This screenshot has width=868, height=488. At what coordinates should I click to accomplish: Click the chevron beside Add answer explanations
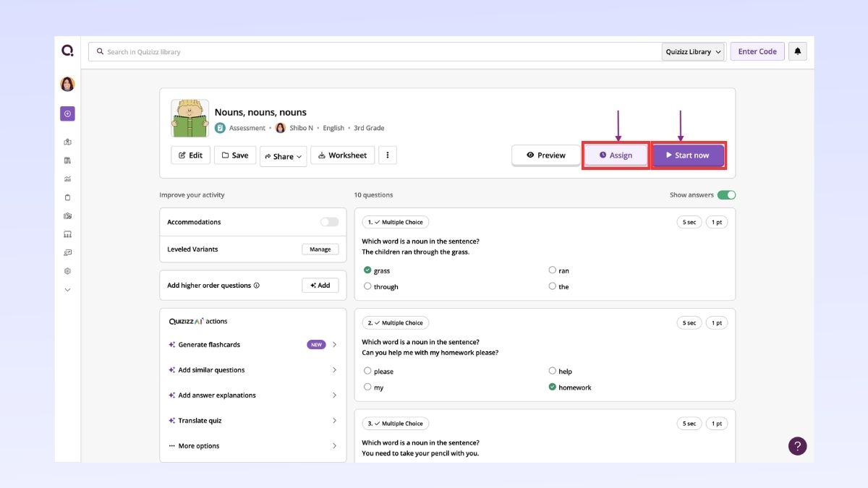[334, 395]
